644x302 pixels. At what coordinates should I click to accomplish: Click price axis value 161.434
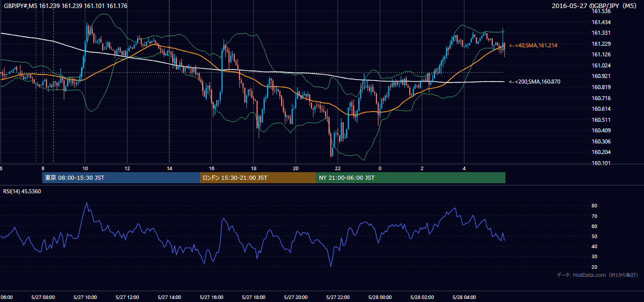click(x=601, y=22)
